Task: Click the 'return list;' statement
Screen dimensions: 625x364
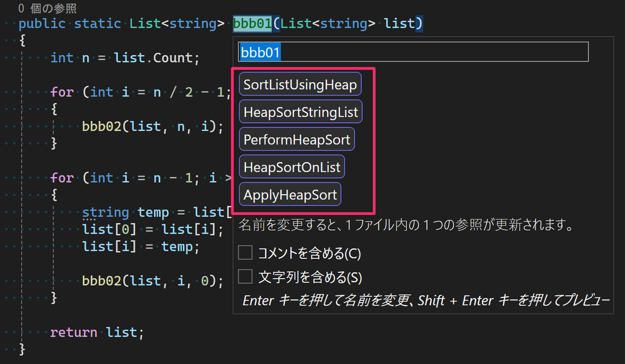Action: [x=97, y=332]
